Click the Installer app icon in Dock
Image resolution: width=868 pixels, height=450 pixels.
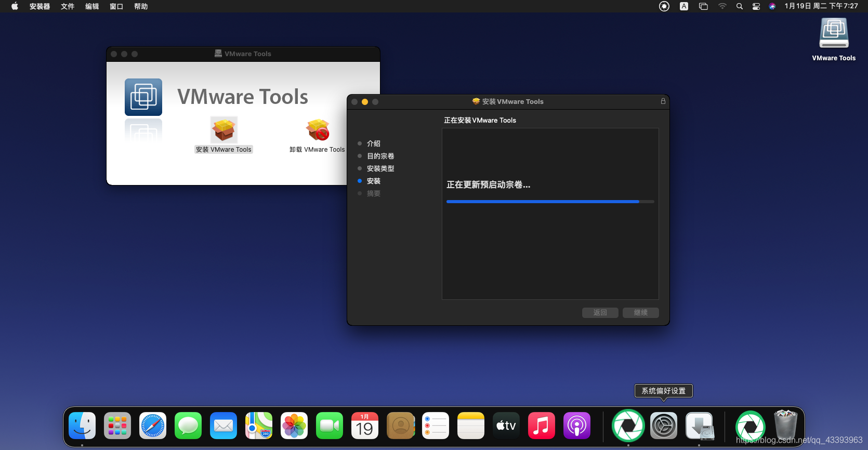point(700,426)
